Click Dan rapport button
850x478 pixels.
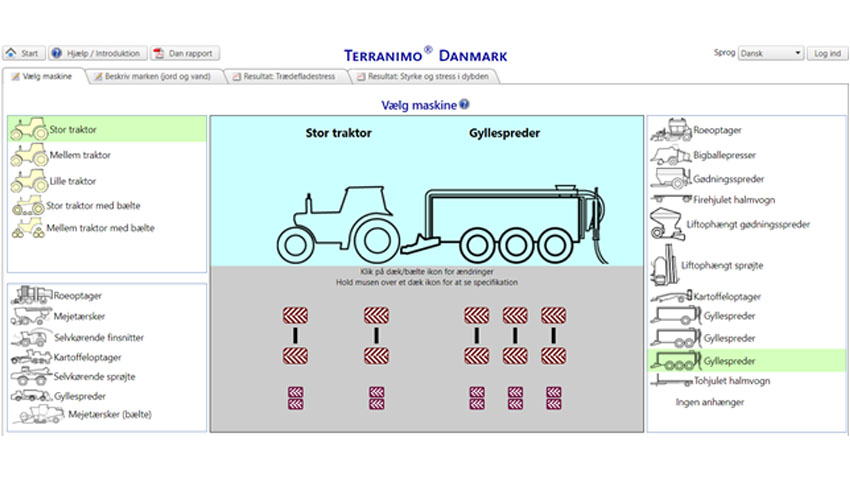coord(185,53)
